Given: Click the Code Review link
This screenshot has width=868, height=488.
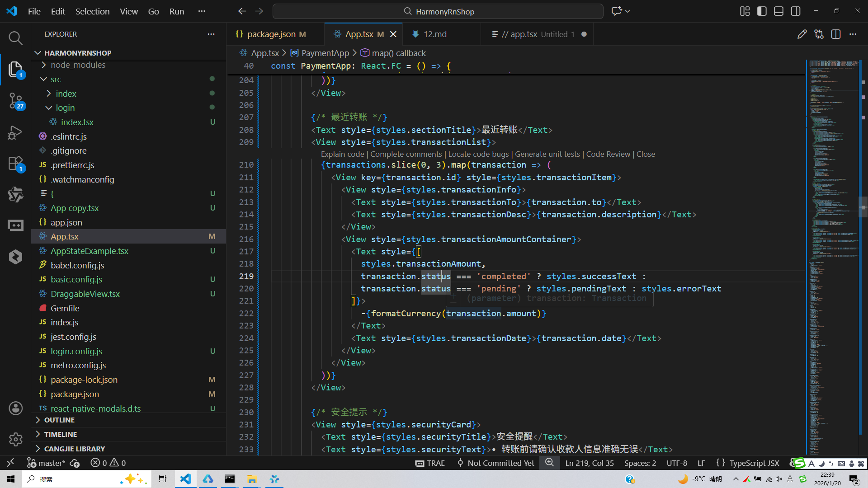Looking at the screenshot, I should 608,154.
